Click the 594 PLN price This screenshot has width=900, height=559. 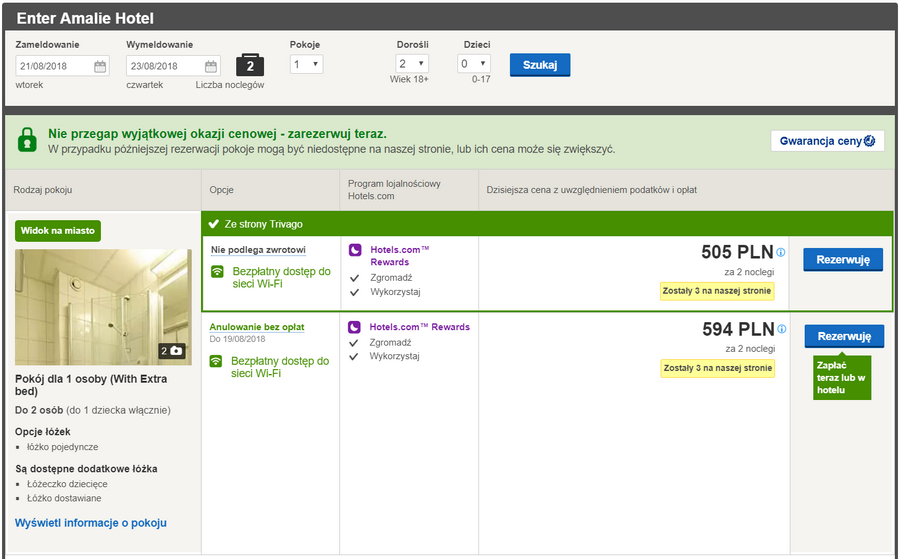(738, 329)
